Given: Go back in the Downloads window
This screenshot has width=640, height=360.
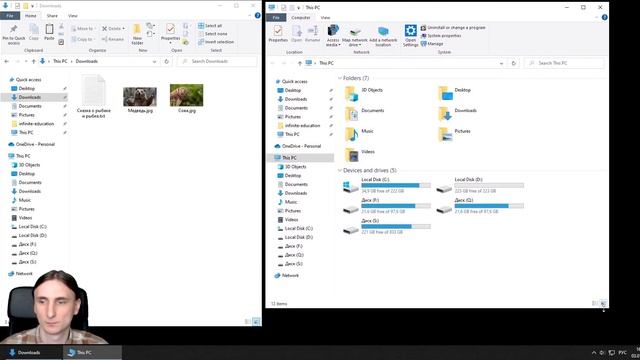Looking at the screenshot, I should point(7,61).
